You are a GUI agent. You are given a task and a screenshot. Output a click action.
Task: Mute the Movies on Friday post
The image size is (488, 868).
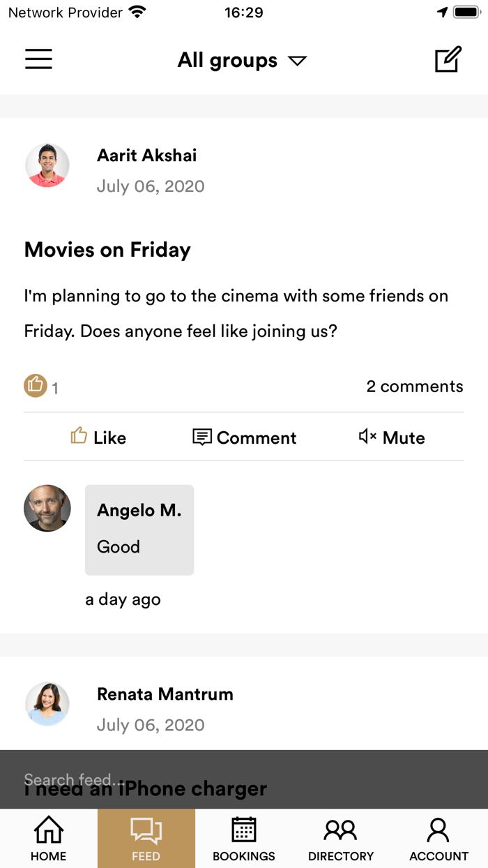pyautogui.click(x=392, y=437)
